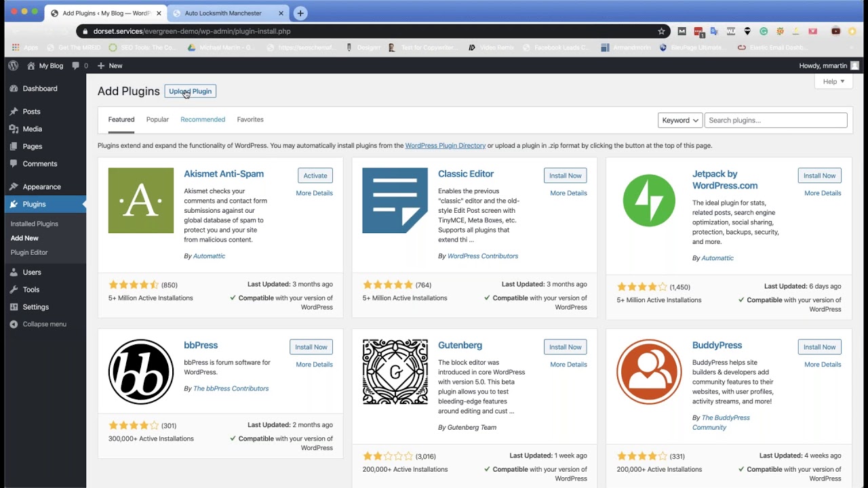Image resolution: width=868 pixels, height=488 pixels.
Task: Bookmark page with the star icon
Action: point(661,31)
